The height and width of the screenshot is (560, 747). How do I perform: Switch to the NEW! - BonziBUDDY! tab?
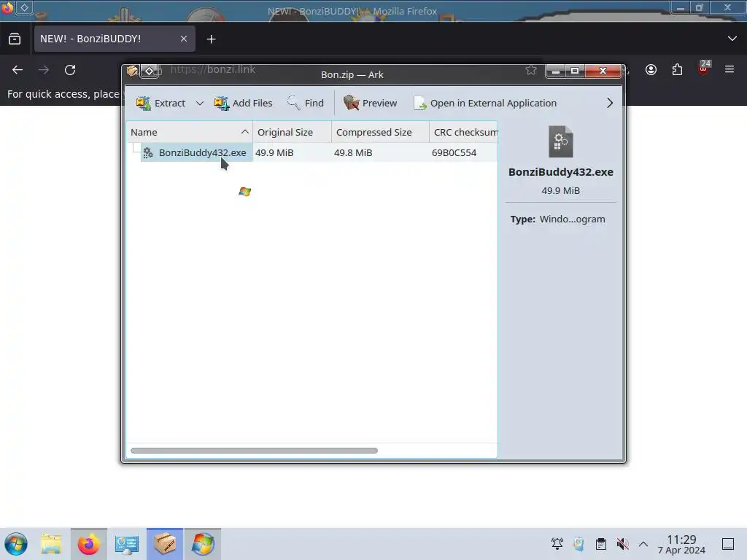pos(115,39)
